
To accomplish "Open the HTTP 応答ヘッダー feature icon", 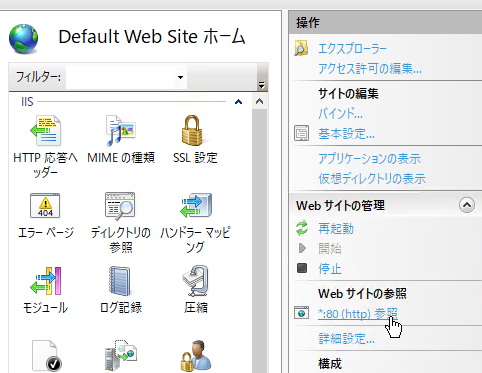I will [45, 130].
